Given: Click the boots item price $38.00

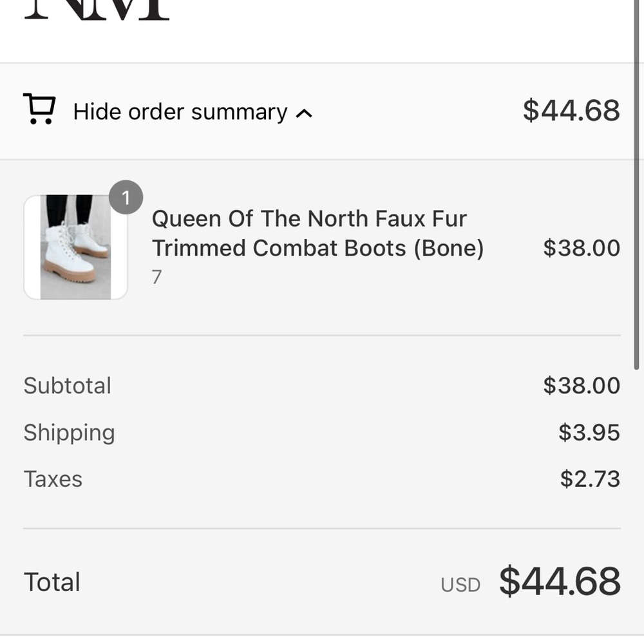Looking at the screenshot, I should [581, 248].
